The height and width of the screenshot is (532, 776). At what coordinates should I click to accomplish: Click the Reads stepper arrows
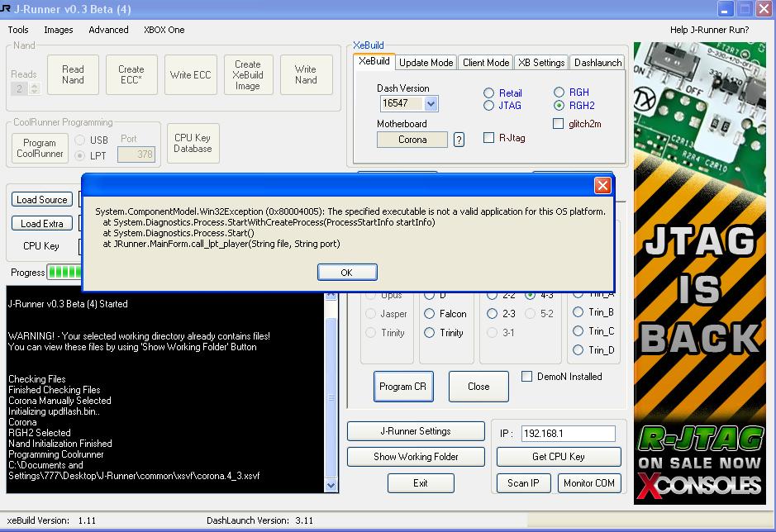click(34, 88)
